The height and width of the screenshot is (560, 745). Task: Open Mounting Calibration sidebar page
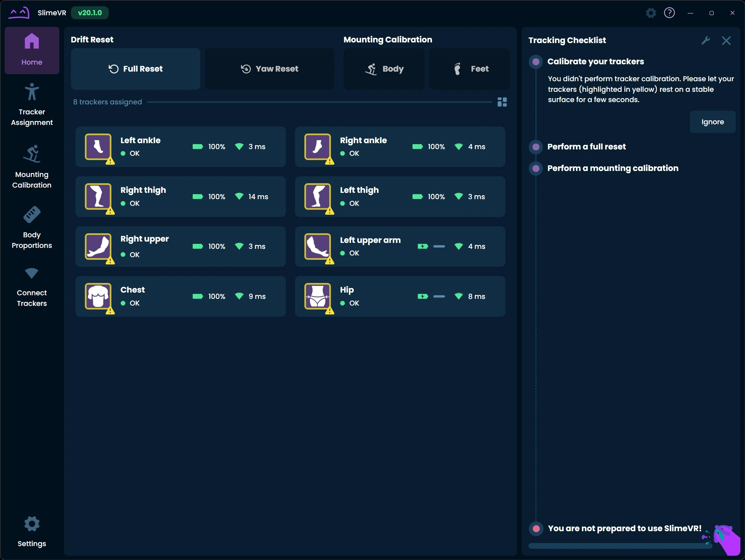pyautogui.click(x=32, y=167)
